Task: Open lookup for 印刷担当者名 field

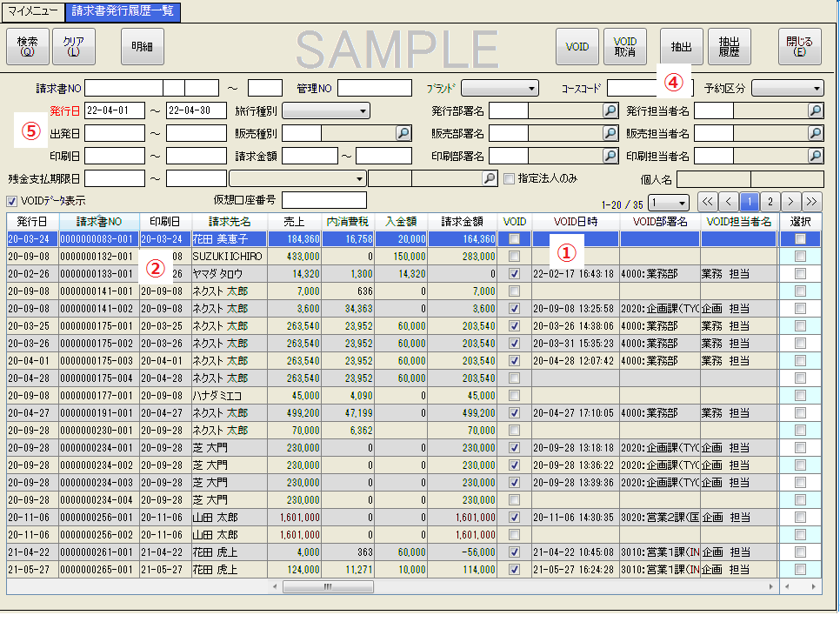Action: (x=816, y=156)
